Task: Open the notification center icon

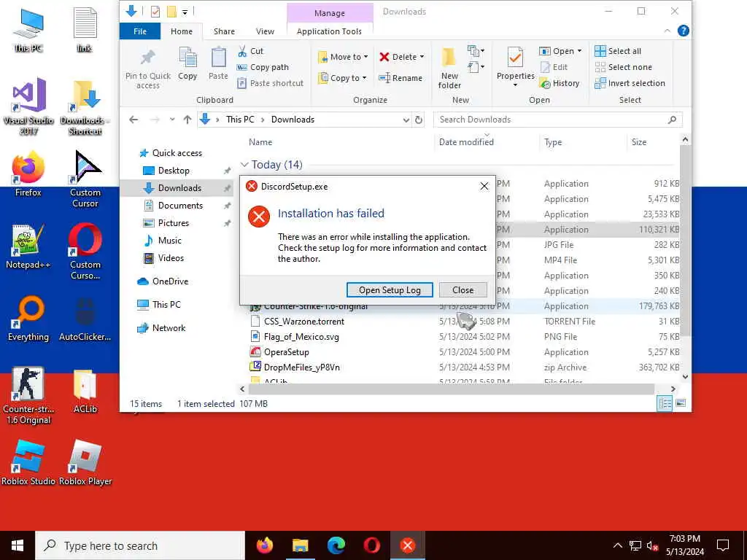Action: pyautogui.click(x=723, y=545)
